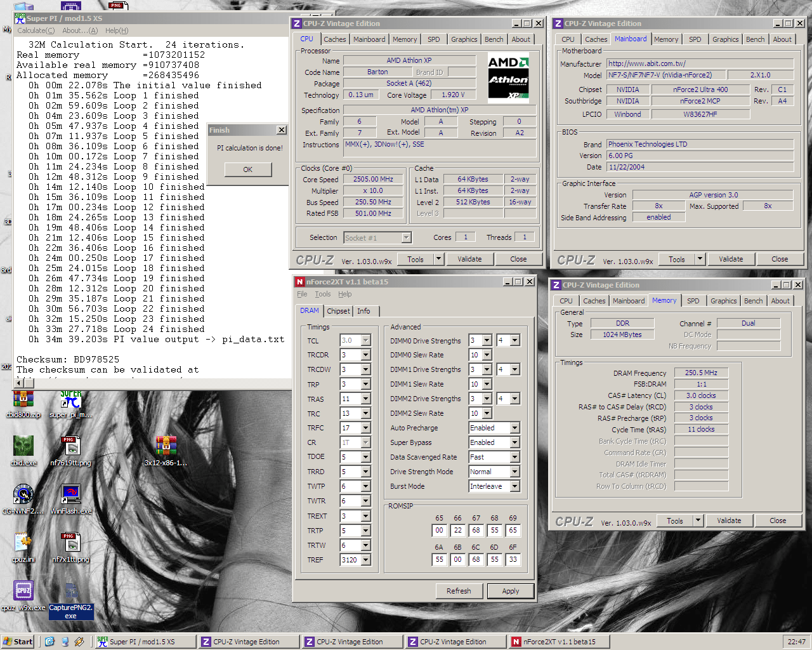
Task: Expand the Super Bypass dropdown
Action: click(x=514, y=442)
